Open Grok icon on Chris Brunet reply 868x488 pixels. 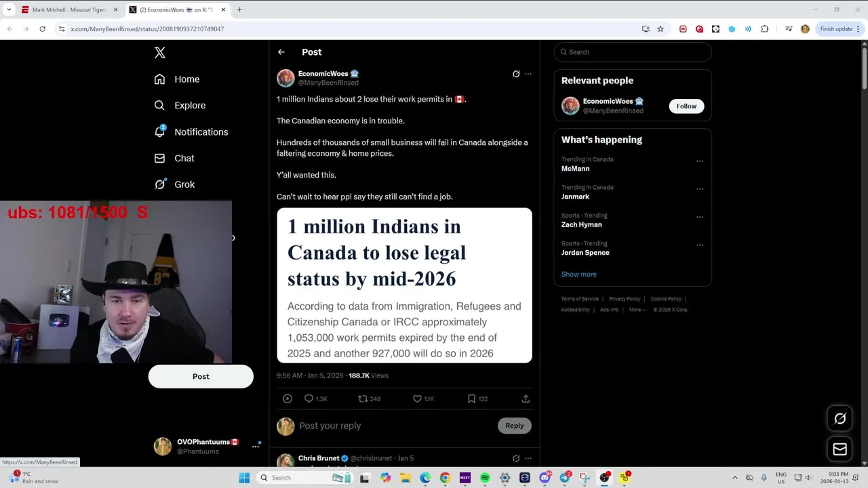[516, 459]
